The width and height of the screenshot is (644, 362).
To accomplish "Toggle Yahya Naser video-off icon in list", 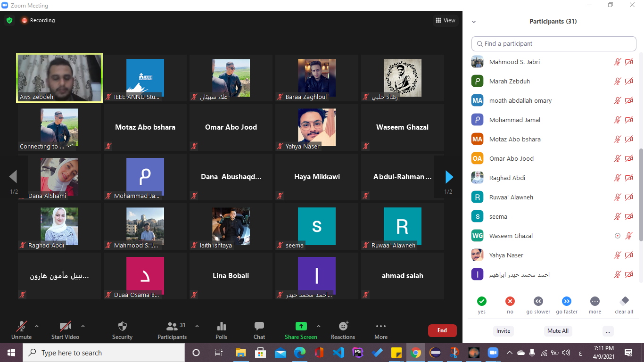I will pos(629,255).
